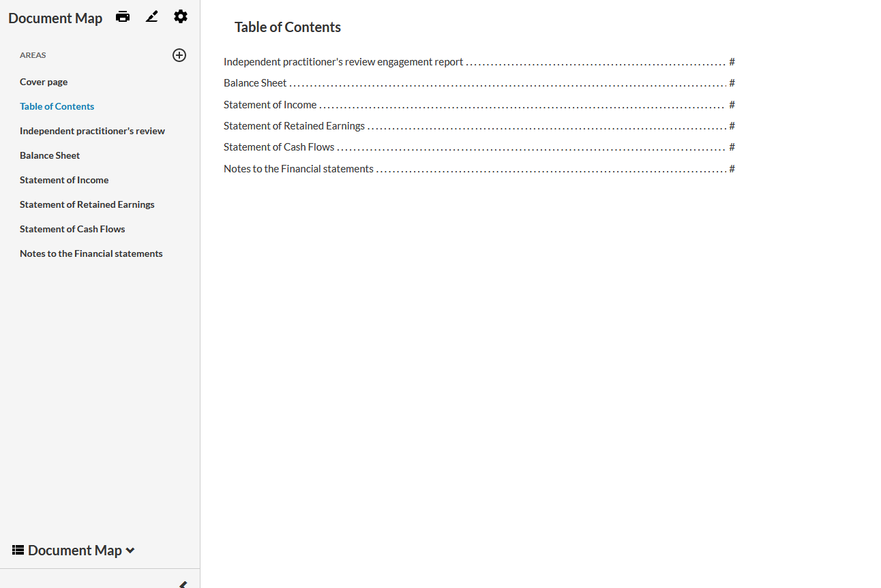Click the Statement of Retained Earnings contents entry

pos(294,126)
